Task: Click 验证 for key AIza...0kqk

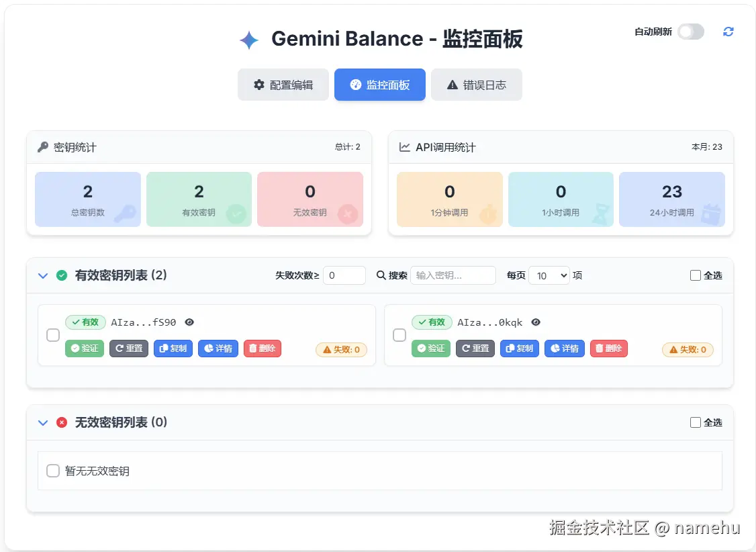Action: click(x=431, y=349)
